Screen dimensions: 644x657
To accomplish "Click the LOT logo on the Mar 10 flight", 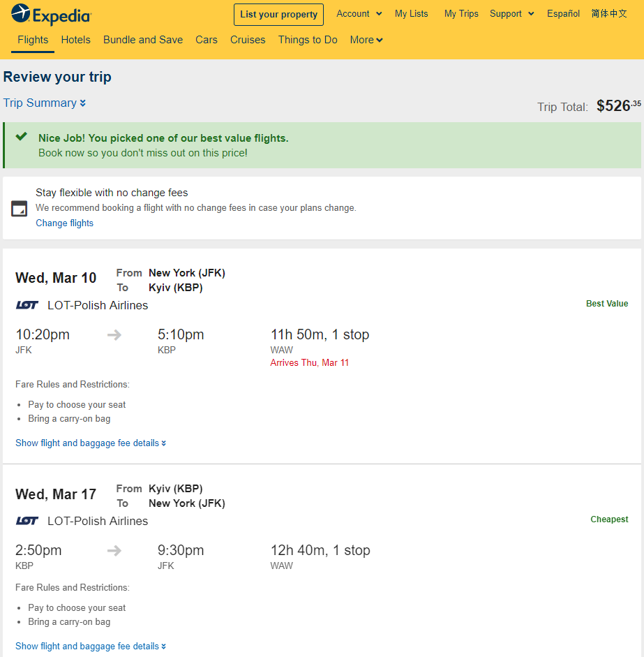I will coord(27,305).
